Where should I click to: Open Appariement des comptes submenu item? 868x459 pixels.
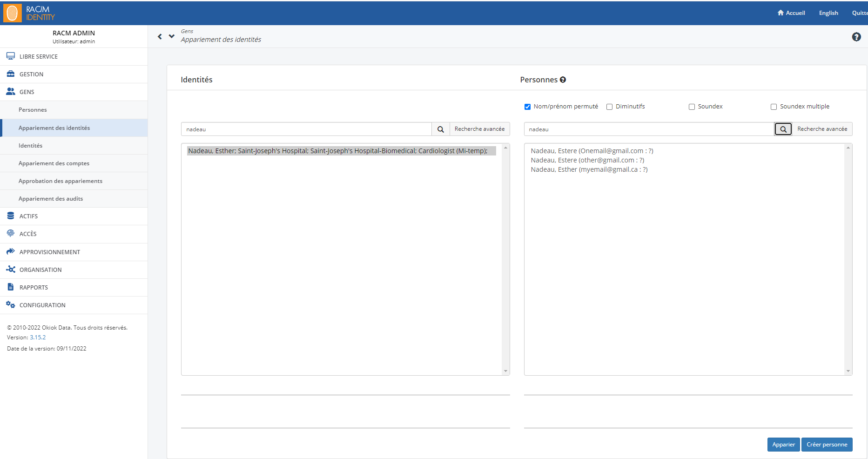tap(74, 163)
